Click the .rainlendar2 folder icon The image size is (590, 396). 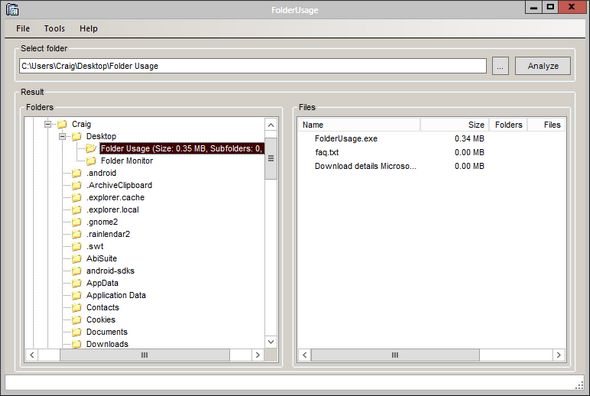pos(76,234)
